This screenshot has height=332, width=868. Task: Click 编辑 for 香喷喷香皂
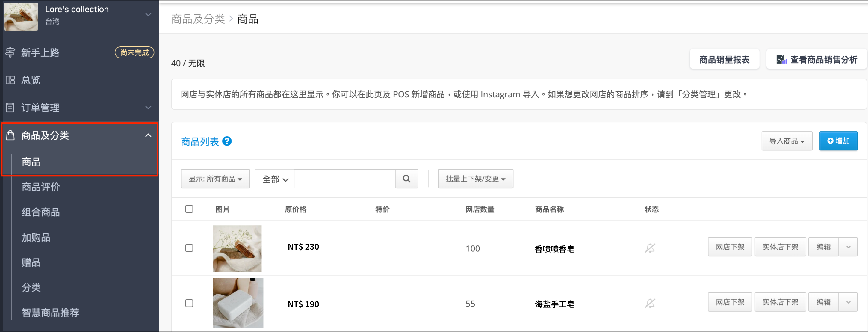pos(824,247)
